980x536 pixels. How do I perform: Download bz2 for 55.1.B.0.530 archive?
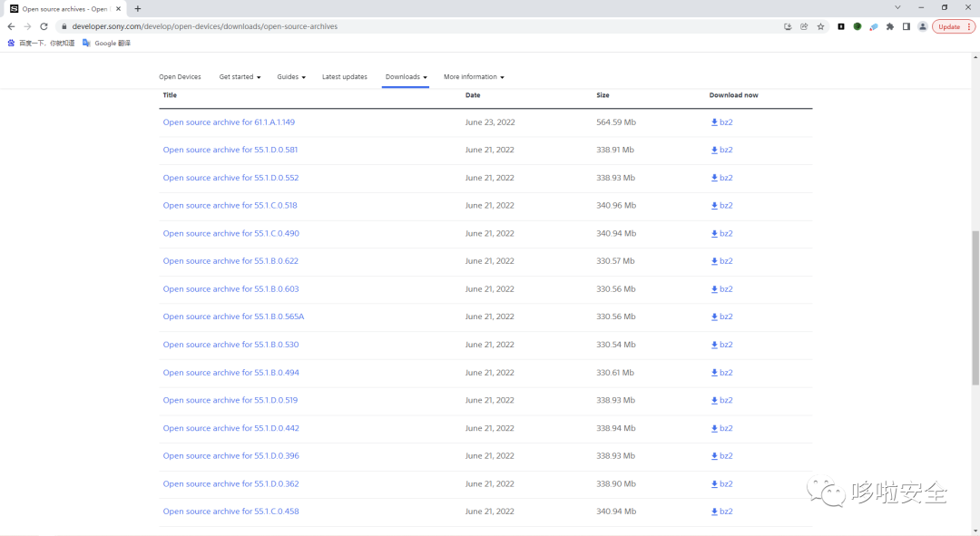[722, 345]
